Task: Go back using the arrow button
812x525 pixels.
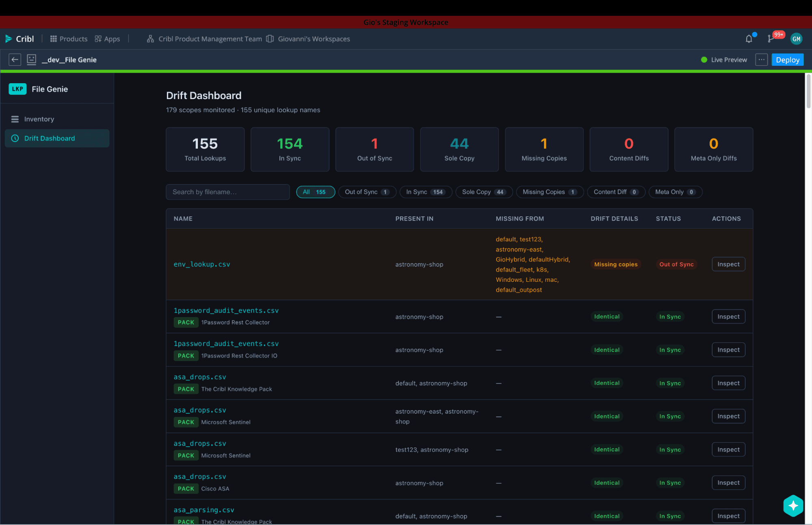Action: coord(15,60)
